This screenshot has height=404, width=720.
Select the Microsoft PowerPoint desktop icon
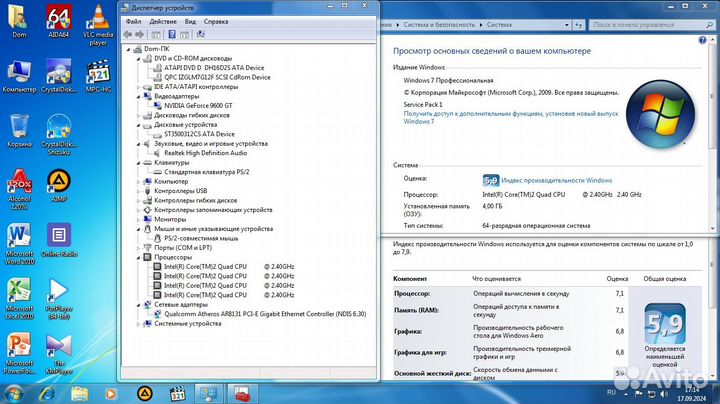pyautogui.click(x=19, y=353)
